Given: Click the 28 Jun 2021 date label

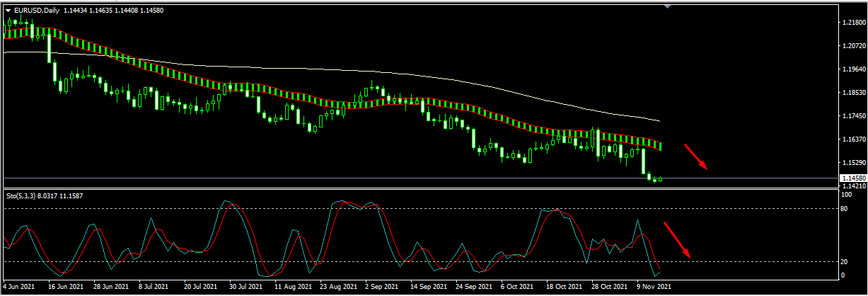Looking at the screenshot, I should point(110,288).
